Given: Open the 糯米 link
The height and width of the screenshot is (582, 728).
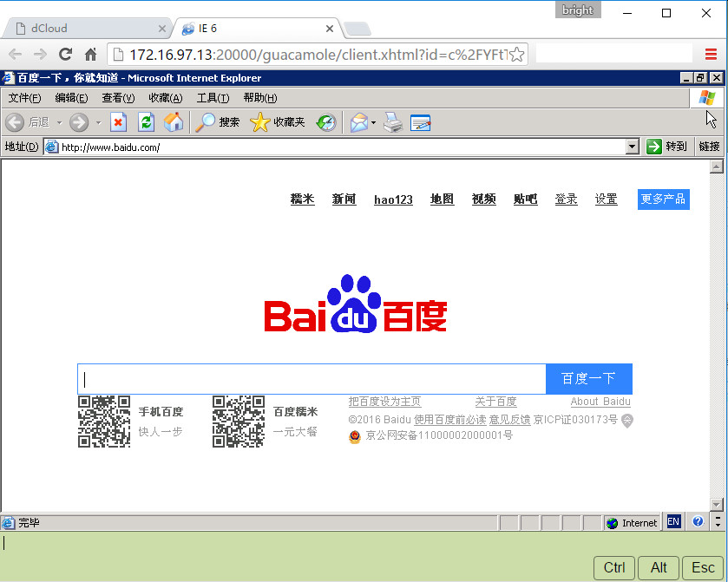Looking at the screenshot, I should coord(302,199).
